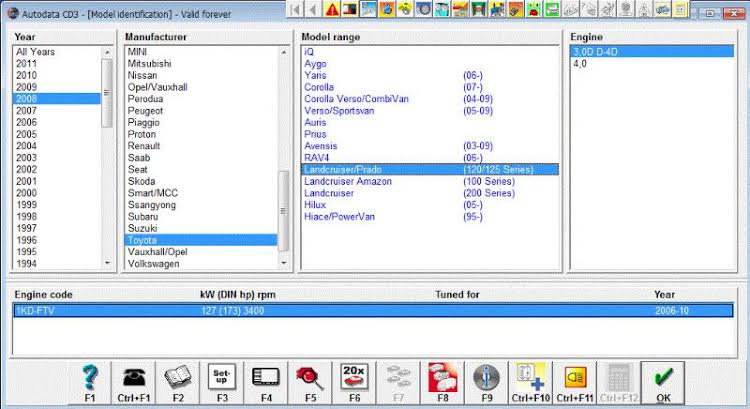Click the F8 red vehicle icon

click(441, 378)
